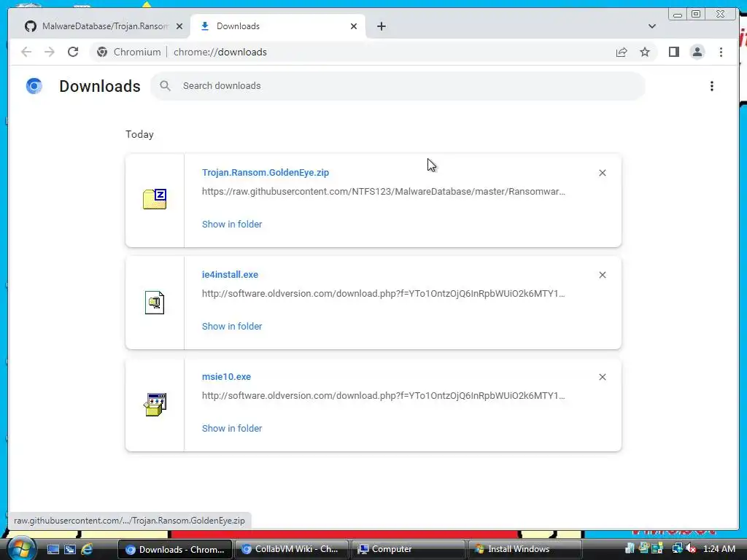Close the MalwareDatabase tab
The height and width of the screenshot is (560, 747).
coord(179,26)
